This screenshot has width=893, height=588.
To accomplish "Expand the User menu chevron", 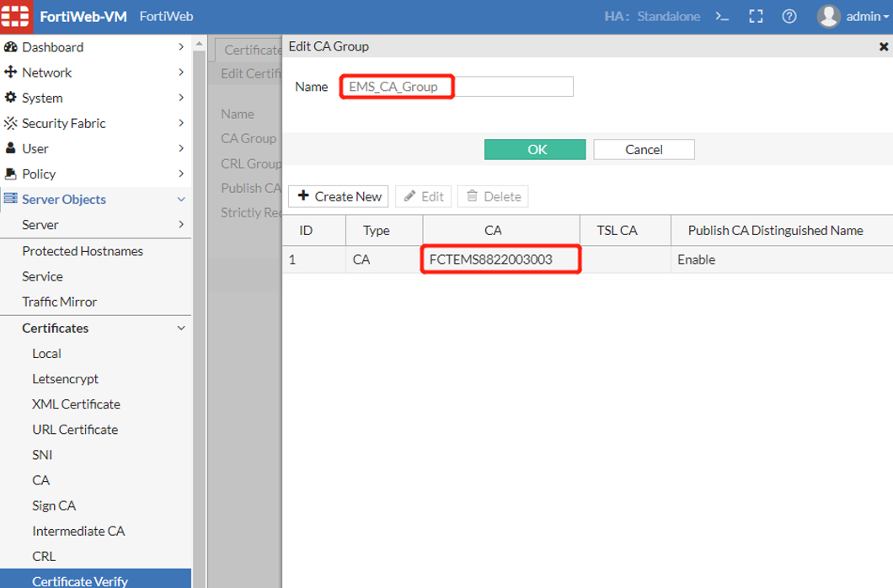I will pos(181,148).
